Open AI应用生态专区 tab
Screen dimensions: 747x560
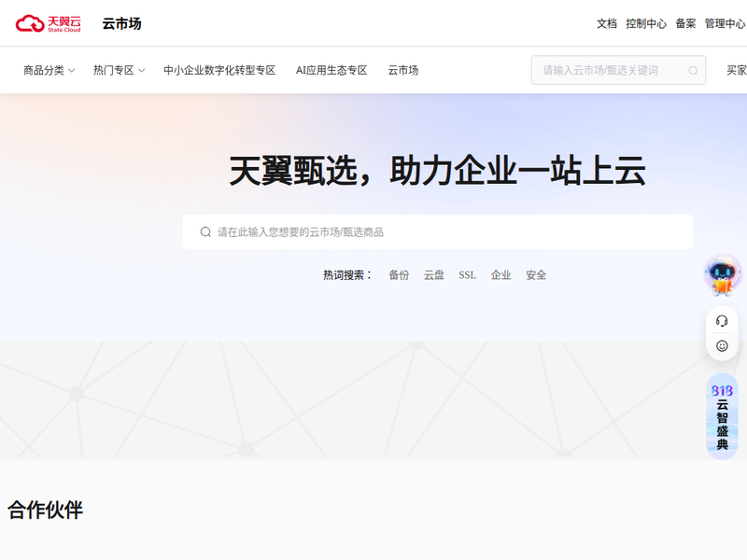click(331, 71)
